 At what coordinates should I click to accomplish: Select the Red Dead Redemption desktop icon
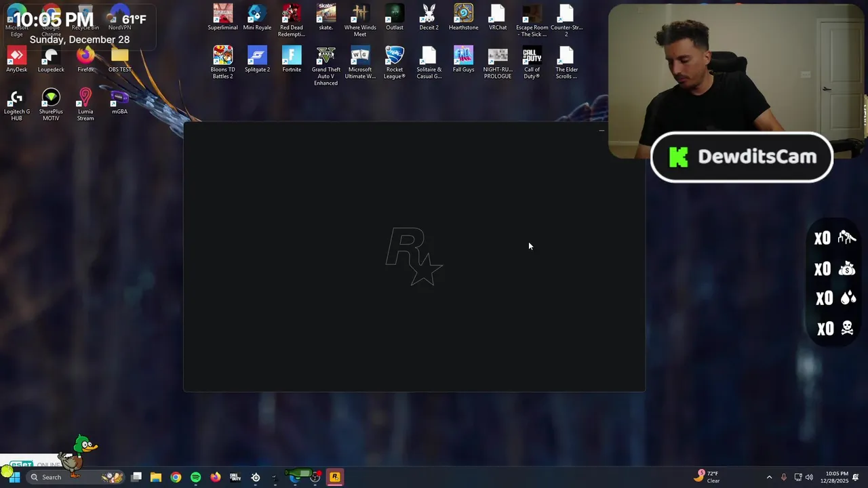click(292, 20)
